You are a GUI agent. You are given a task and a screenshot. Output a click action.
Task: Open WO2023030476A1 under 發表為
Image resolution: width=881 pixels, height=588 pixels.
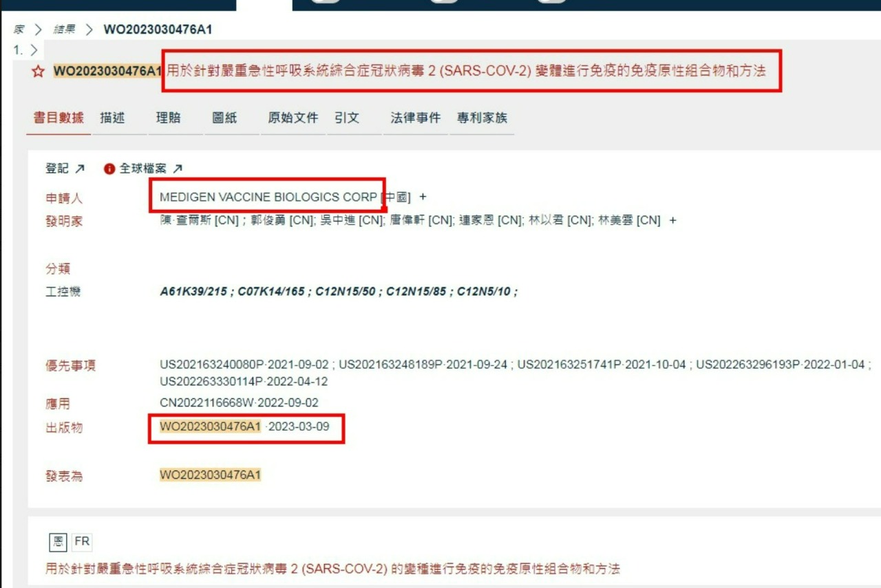tap(210, 475)
